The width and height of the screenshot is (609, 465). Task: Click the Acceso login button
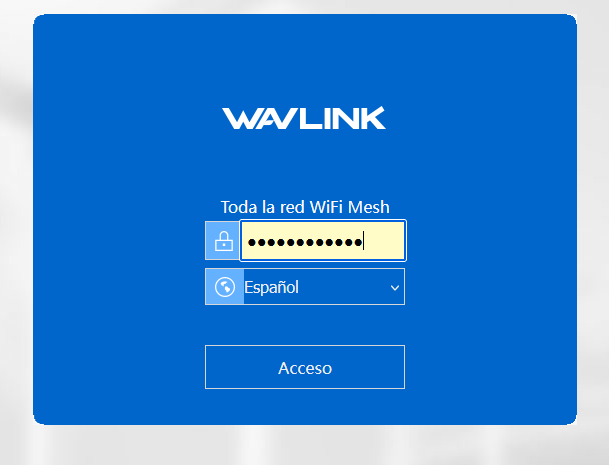(305, 367)
